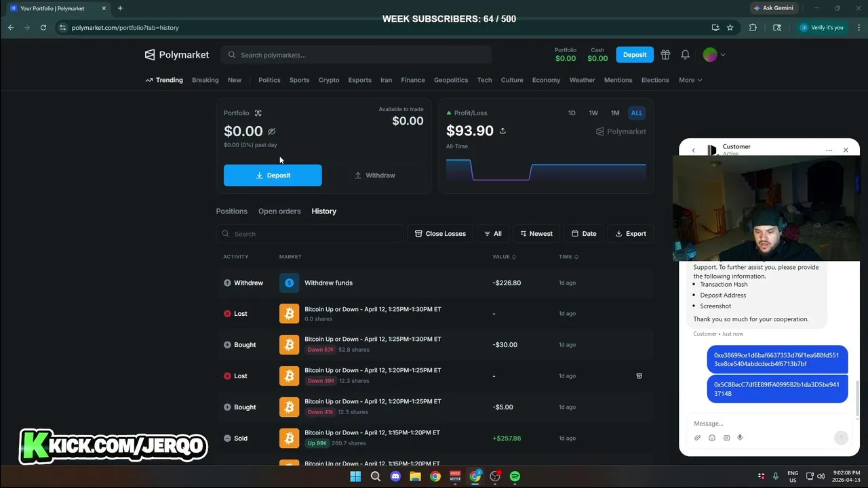This screenshot has height=488, width=868.
Task: Click the microphone icon in chat
Action: 740,438
